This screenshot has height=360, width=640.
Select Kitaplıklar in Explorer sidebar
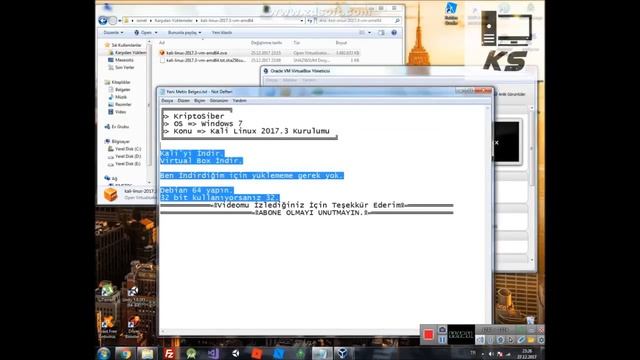117,82
